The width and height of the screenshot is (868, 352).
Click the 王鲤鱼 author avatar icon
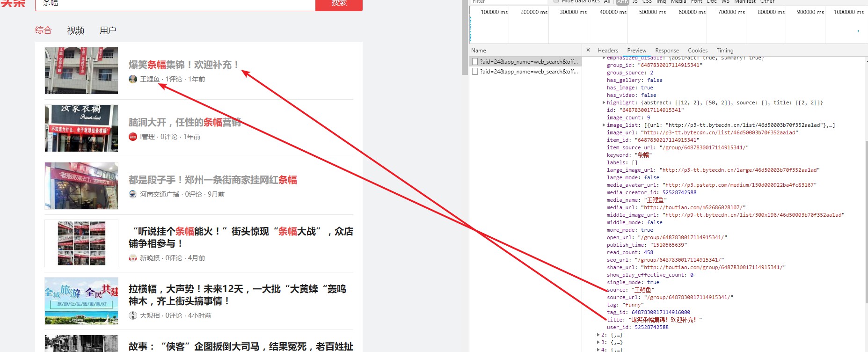point(133,79)
